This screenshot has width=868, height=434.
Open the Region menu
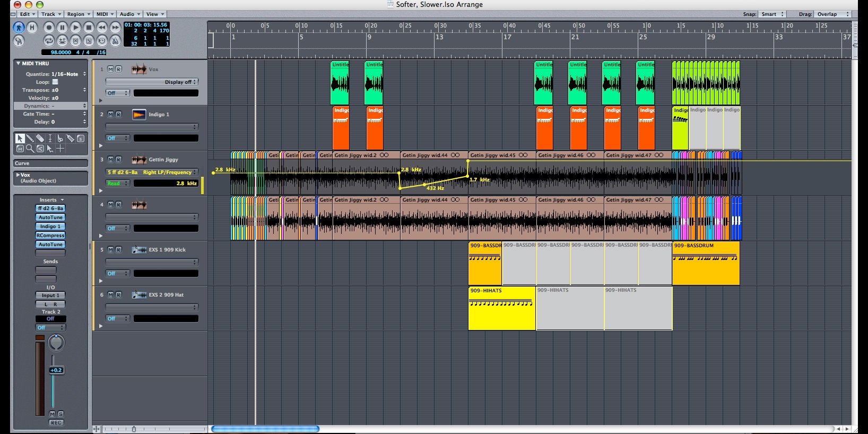point(77,14)
